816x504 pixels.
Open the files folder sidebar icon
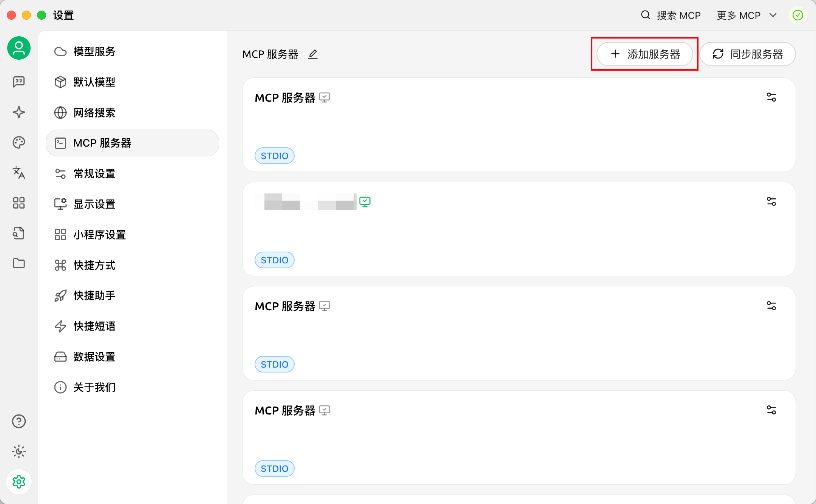click(x=19, y=263)
